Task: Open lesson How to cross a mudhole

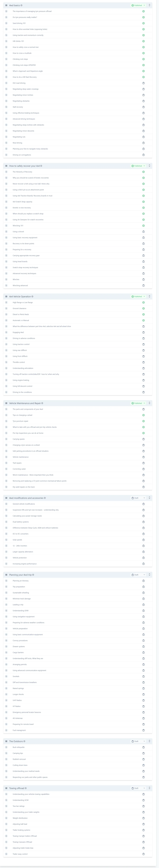Action: point(22,53)
